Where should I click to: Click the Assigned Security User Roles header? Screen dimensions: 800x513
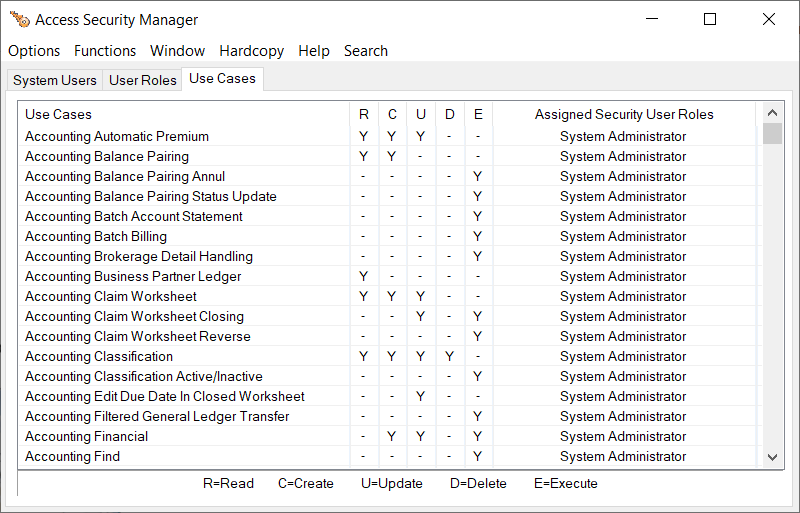coord(624,114)
